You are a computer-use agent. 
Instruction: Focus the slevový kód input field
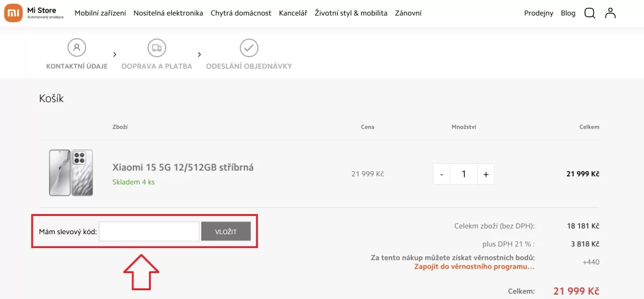click(149, 232)
